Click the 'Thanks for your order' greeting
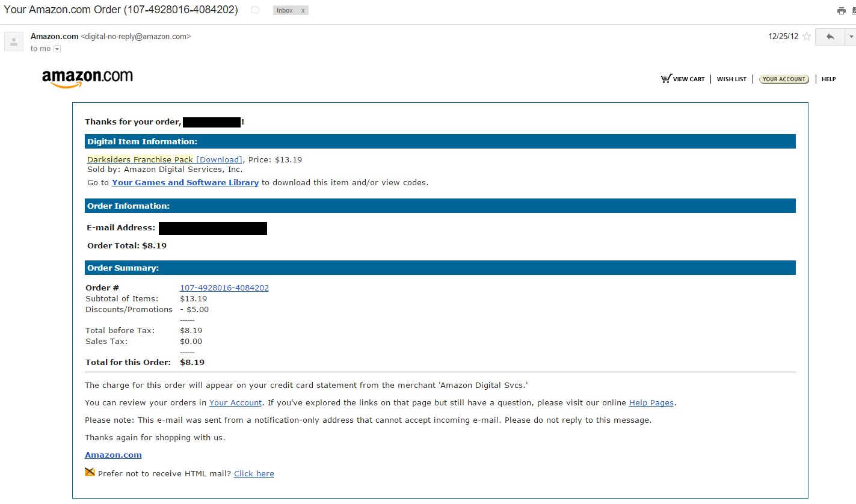The width and height of the screenshot is (856, 504). click(133, 122)
